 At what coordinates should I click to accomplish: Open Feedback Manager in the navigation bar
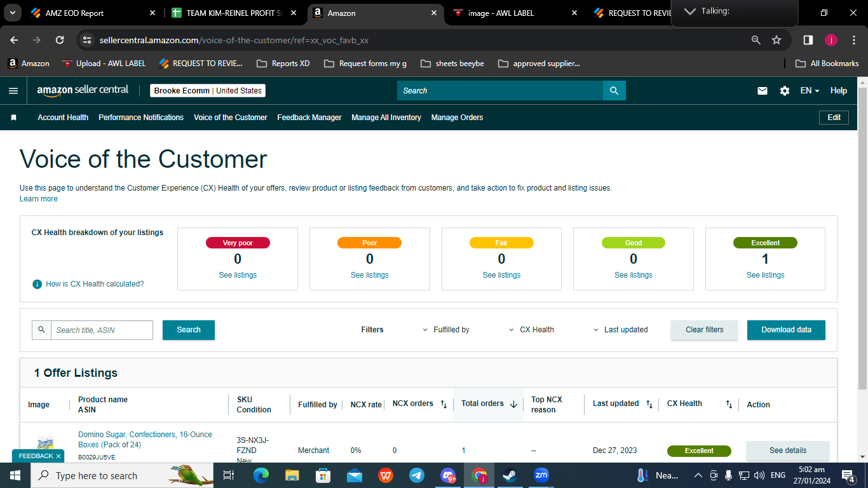(x=309, y=118)
